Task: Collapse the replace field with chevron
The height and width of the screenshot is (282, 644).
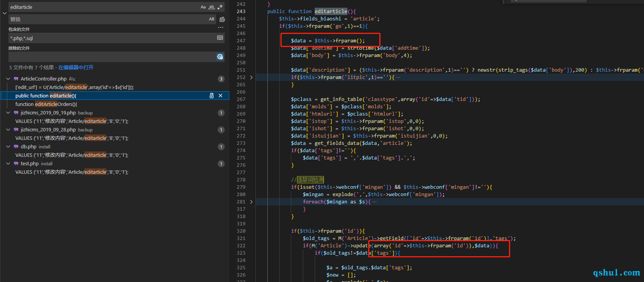Action: point(5,13)
